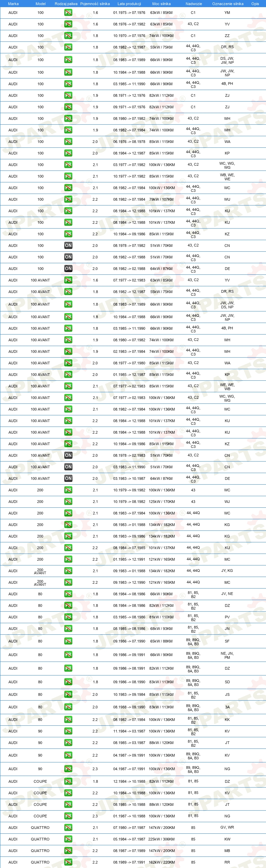
Task: Click the Marka column header
Action: [13, 4]
